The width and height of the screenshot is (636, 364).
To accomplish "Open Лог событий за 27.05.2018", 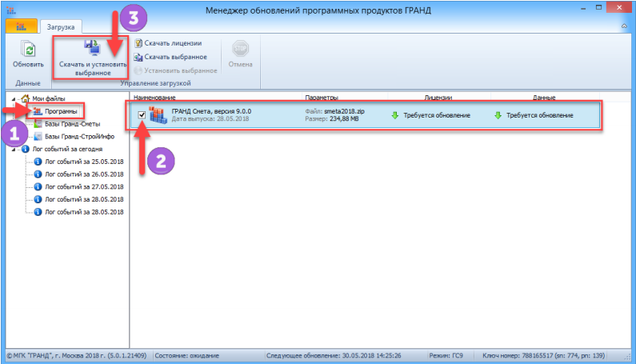I will click(84, 186).
